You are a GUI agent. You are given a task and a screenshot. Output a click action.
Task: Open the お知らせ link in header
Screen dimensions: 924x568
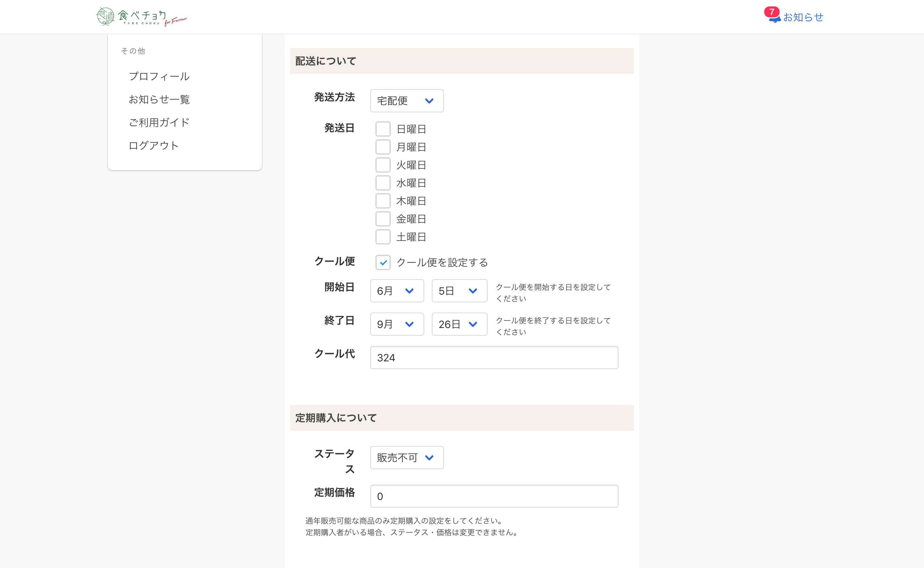pos(803,17)
